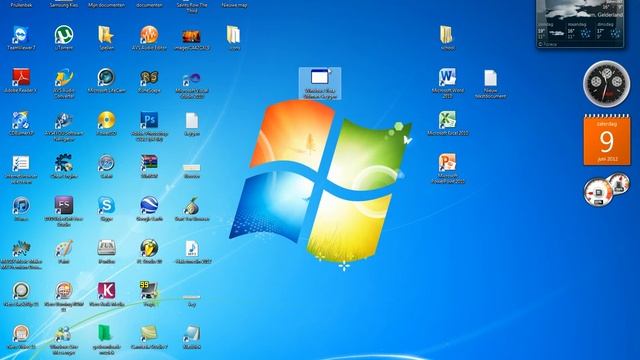Open the school folder
The width and height of the screenshot is (640, 360).
click(x=447, y=35)
